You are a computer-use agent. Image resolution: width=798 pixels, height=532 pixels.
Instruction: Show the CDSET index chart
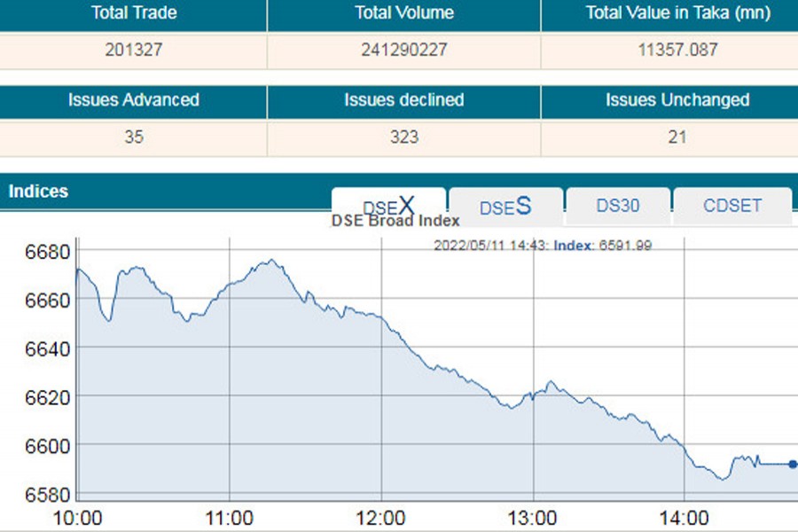731,206
